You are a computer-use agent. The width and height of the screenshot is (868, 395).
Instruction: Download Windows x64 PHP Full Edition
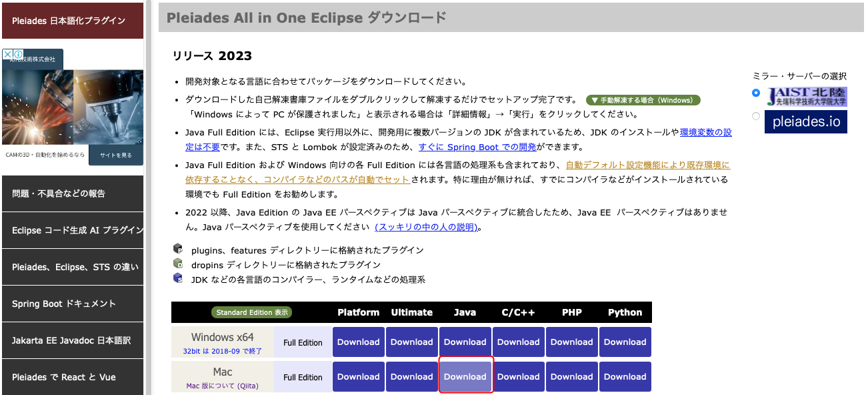(572, 342)
